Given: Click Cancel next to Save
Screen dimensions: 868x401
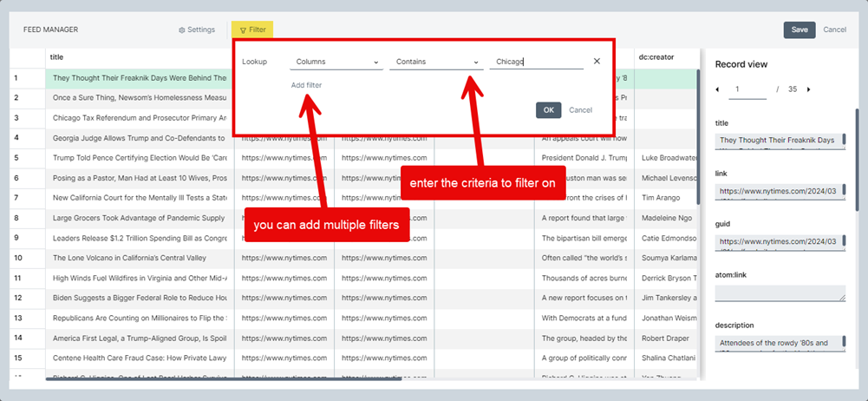Looking at the screenshot, I should point(835,30).
